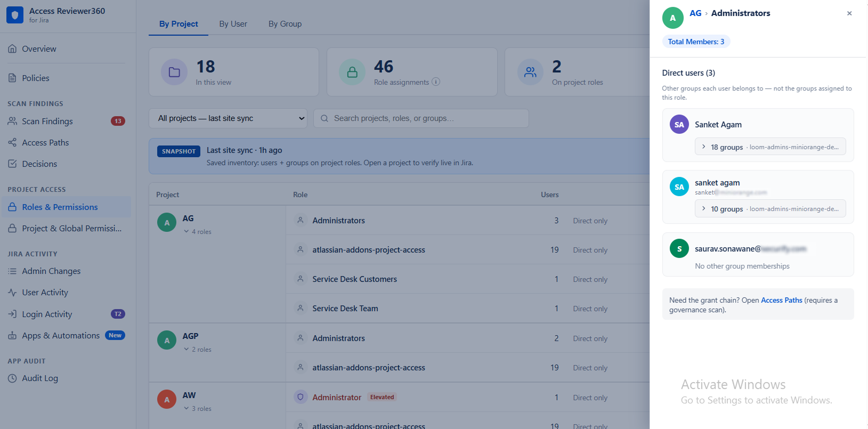Click the Policies document icon
Viewport: 868px width, 429px height.
coord(12,78)
